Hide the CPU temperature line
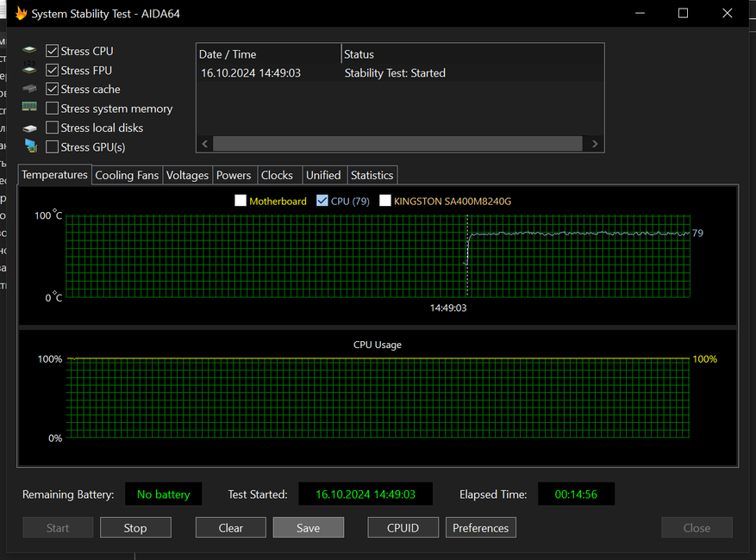Image resolution: width=756 pixels, height=560 pixels. coord(322,201)
